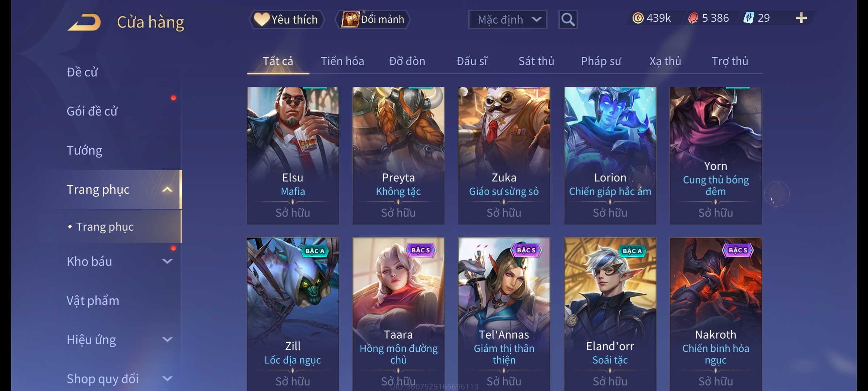Collapse the Trang phục sidebar section
Image resolution: width=868 pixels, height=391 pixels.
(x=167, y=189)
